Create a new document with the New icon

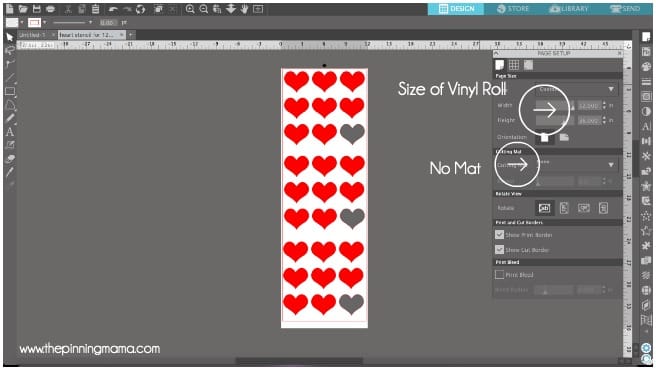pyautogui.click(x=9, y=9)
